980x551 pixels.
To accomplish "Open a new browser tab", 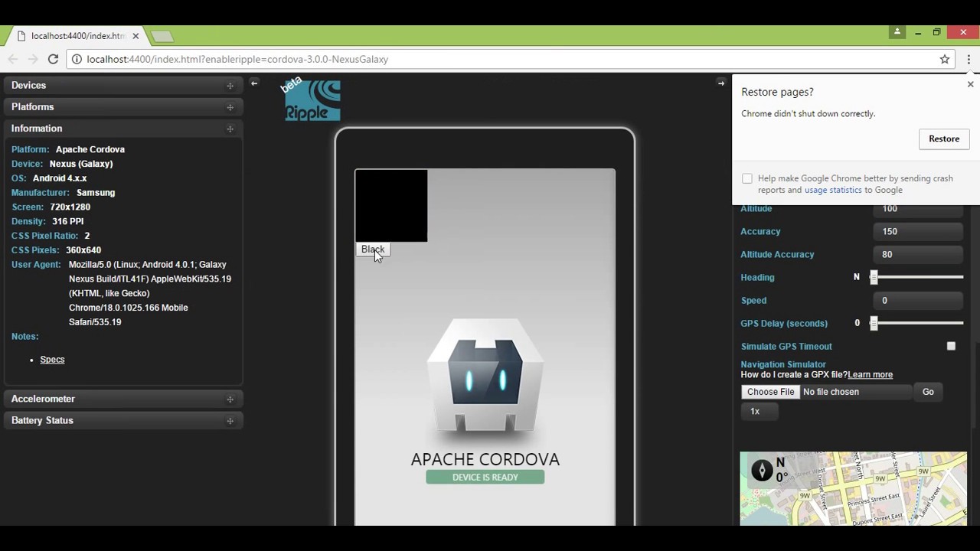I will coord(162,36).
